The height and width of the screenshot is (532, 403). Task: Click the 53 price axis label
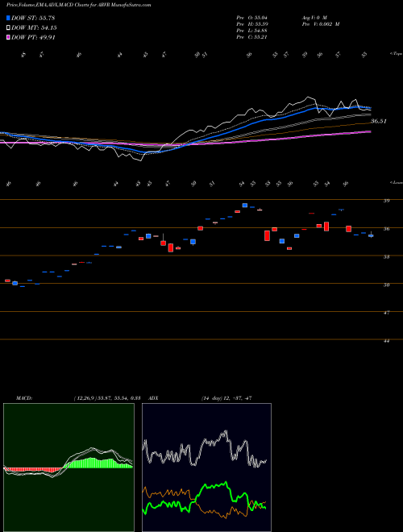click(x=386, y=257)
